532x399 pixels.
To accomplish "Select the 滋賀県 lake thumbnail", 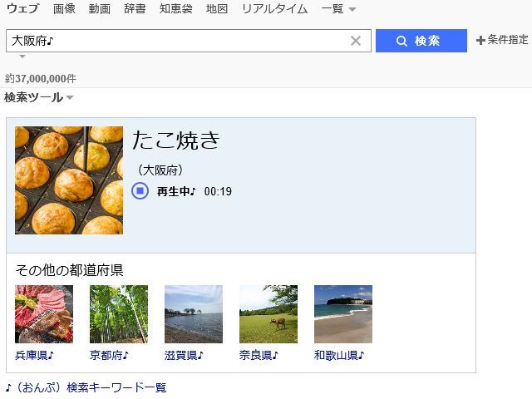I will point(194,314).
